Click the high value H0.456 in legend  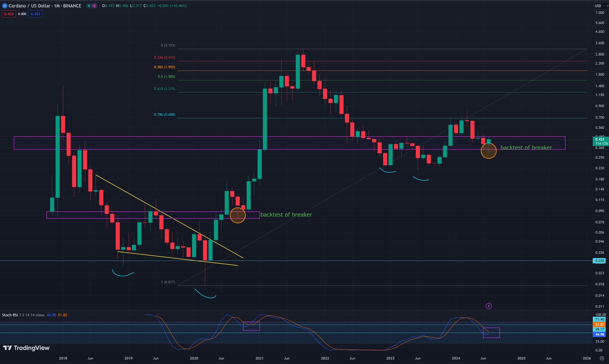(x=122, y=6)
